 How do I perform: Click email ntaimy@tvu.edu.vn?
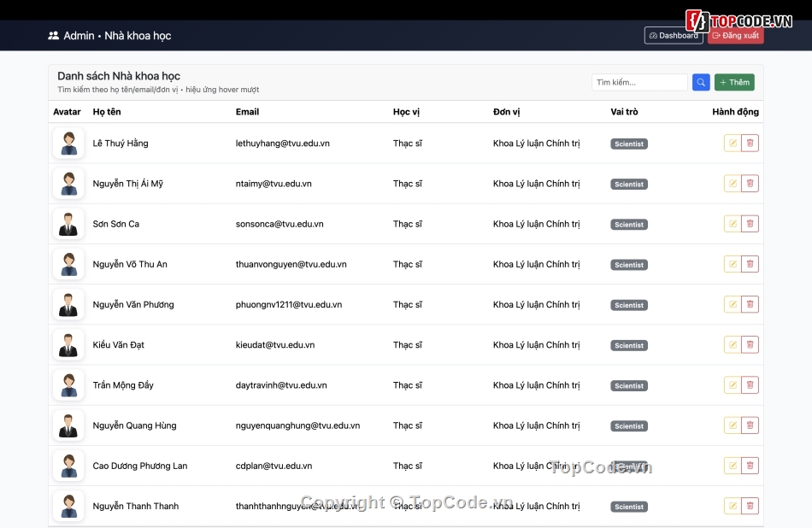(274, 184)
